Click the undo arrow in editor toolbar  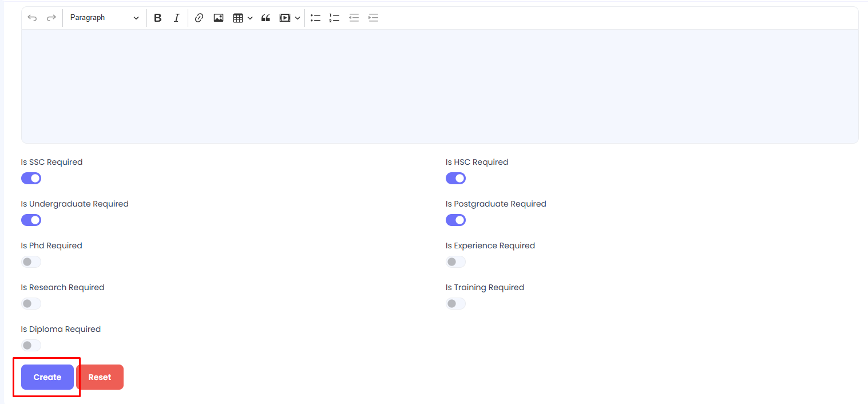pos(33,18)
